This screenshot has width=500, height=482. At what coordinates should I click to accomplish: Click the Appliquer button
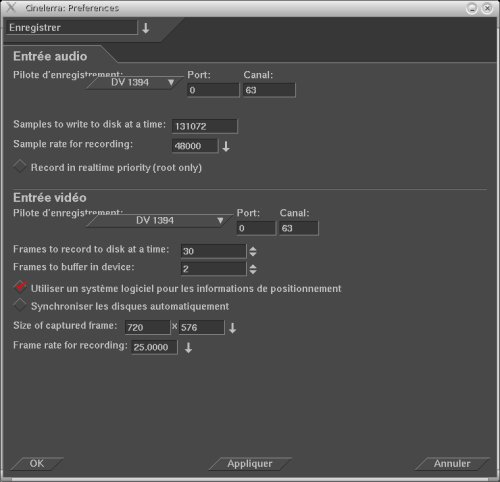point(250,464)
